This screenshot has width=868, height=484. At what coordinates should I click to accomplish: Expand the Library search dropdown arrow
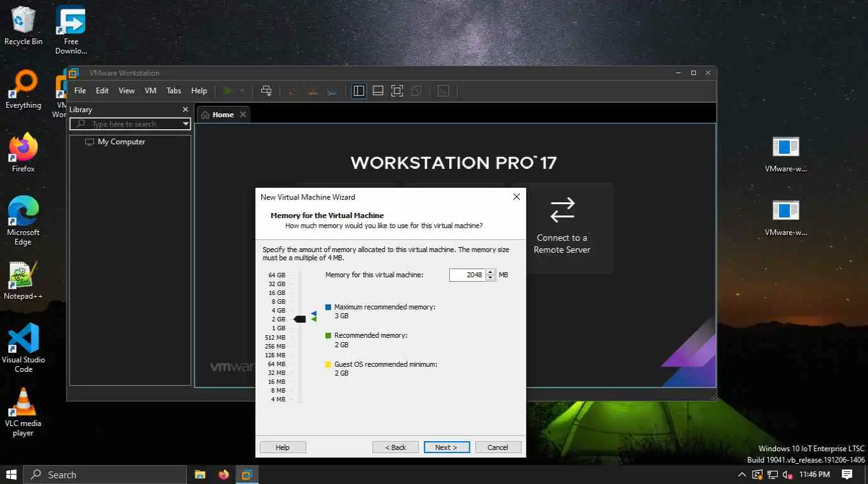pos(185,124)
